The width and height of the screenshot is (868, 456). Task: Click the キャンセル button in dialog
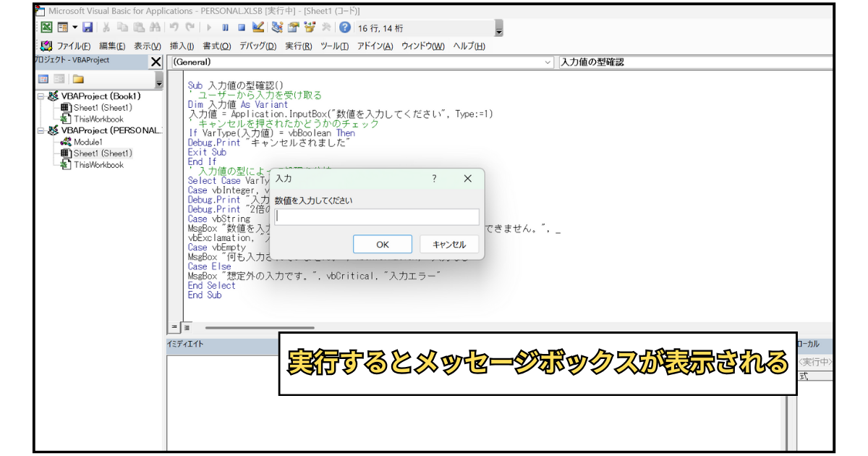coord(449,244)
